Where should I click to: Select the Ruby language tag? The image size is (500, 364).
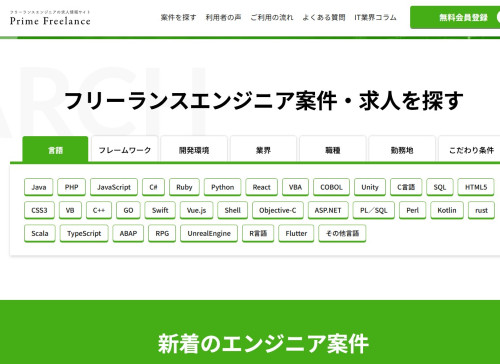pyautogui.click(x=184, y=187)
